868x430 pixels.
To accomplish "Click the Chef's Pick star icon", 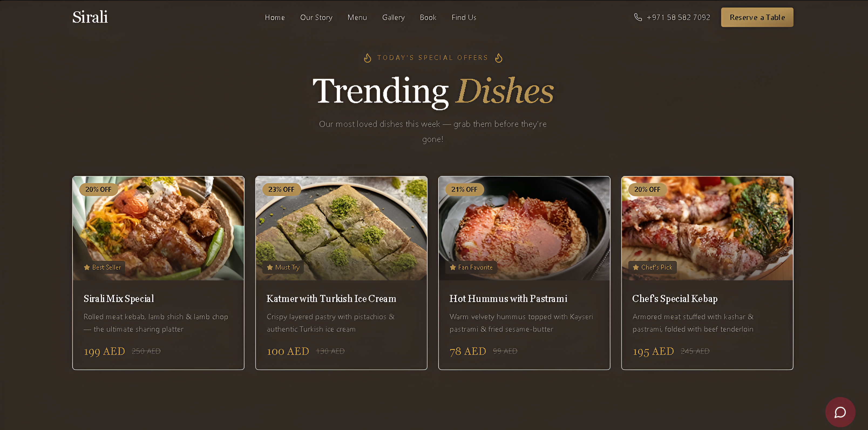I will point(636,267).
